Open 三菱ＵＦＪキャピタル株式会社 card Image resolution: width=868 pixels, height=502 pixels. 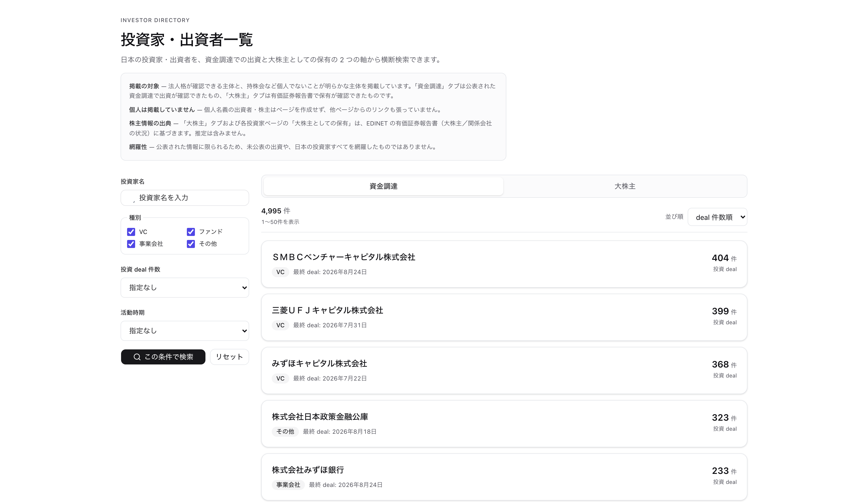click(x=504, y=317)
